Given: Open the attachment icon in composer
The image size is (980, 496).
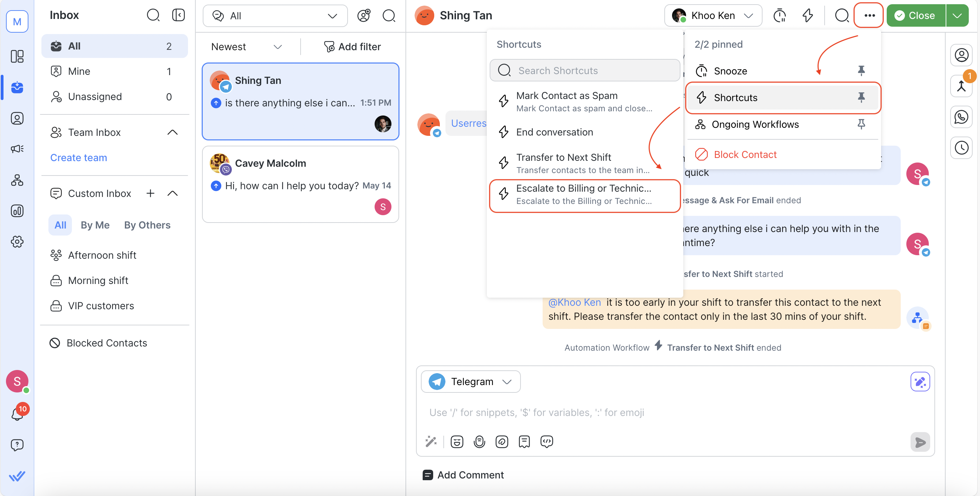Looking at the screenshot, I should point(502,442).
